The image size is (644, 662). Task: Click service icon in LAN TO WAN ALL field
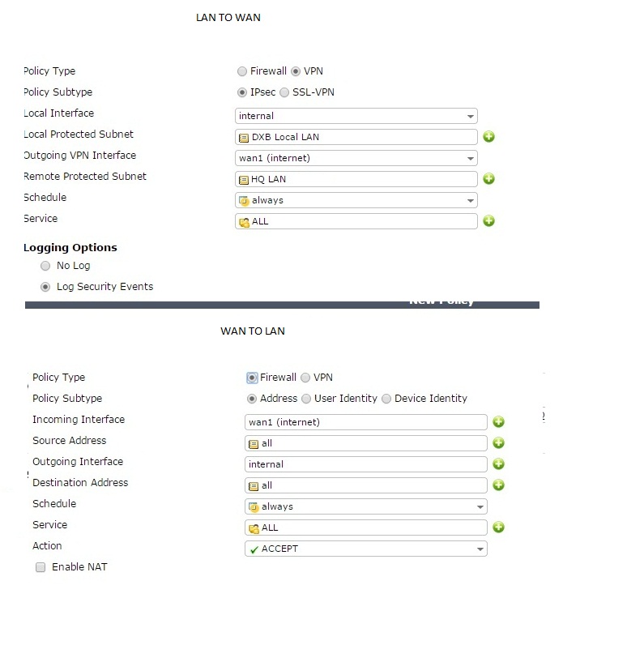point(244,222)
